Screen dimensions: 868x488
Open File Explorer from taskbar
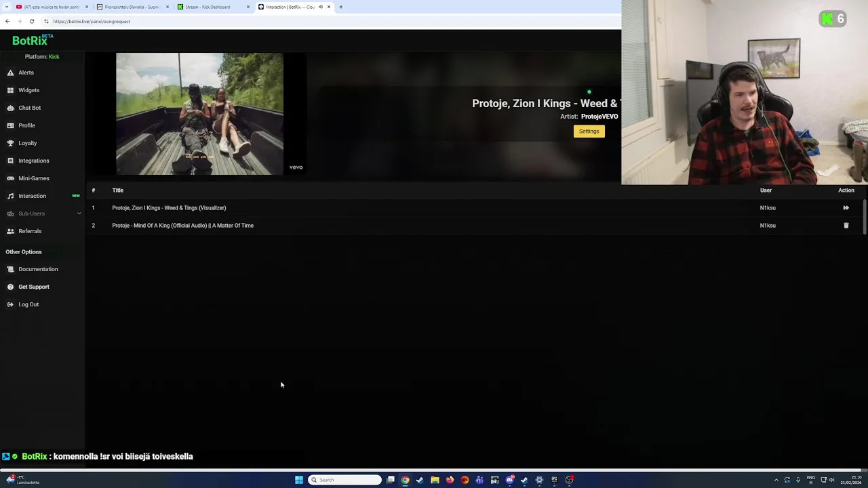[435, 480]
